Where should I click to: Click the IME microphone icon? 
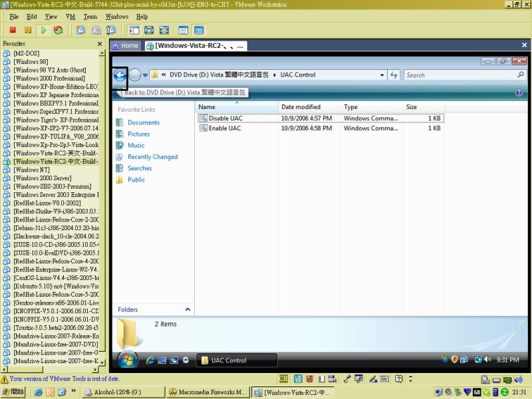[x=347, y=378]
